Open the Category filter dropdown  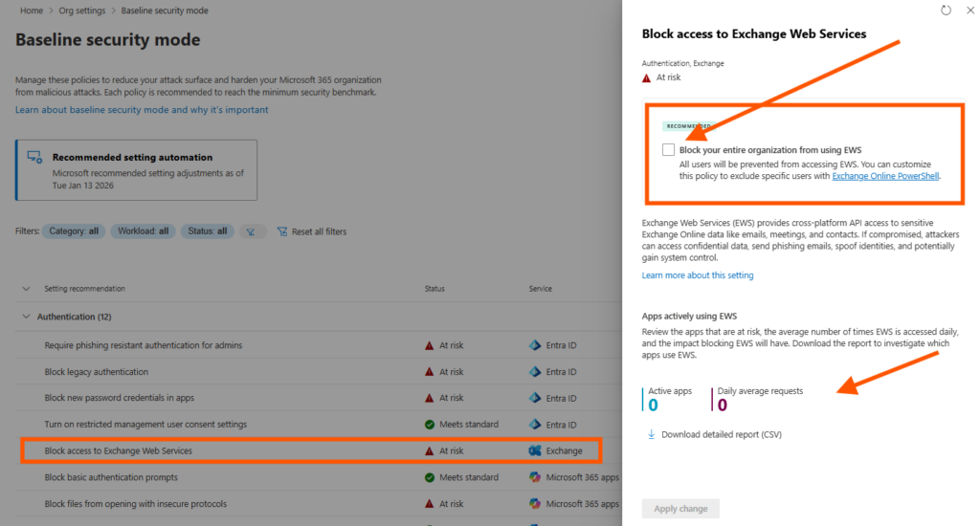74,231
